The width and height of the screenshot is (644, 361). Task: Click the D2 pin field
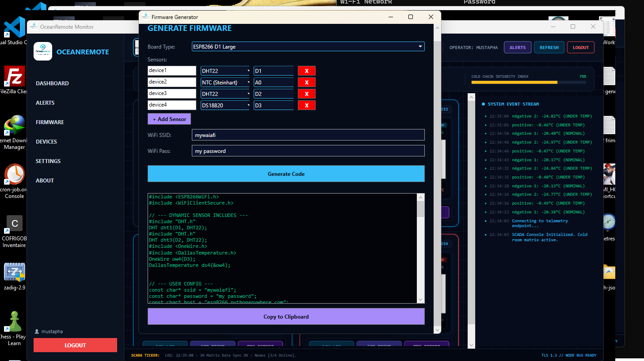coord(274,94)
